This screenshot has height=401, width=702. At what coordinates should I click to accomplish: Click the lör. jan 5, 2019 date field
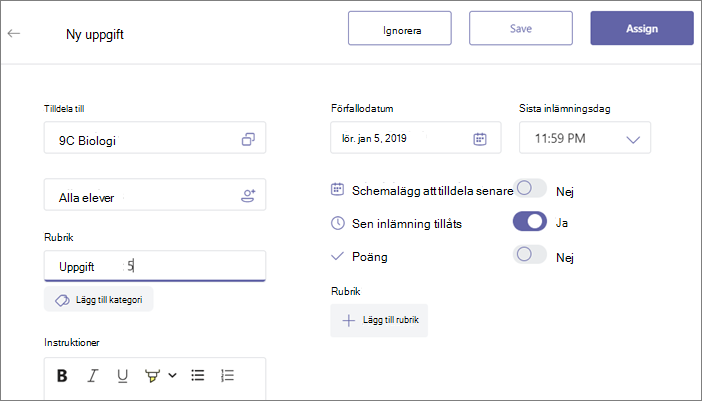(x=415, y=138)
